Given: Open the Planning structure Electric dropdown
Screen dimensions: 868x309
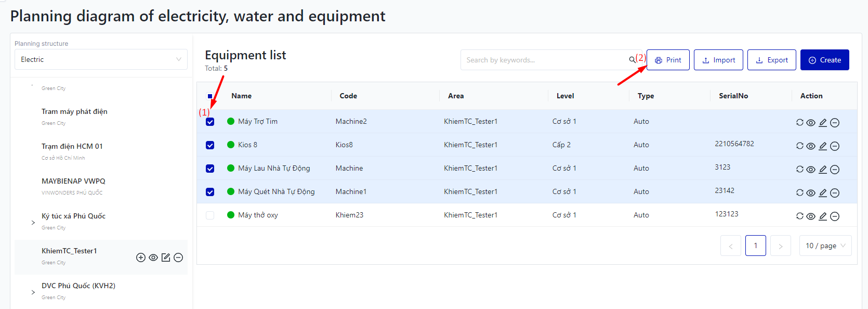Looking at the screenshot, I should (101, 59).
